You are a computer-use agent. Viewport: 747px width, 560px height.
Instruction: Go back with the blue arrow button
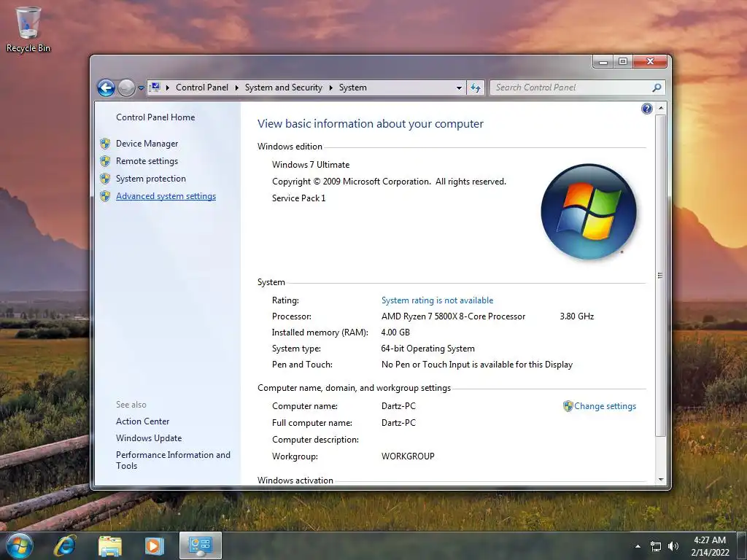coord(106,87)
